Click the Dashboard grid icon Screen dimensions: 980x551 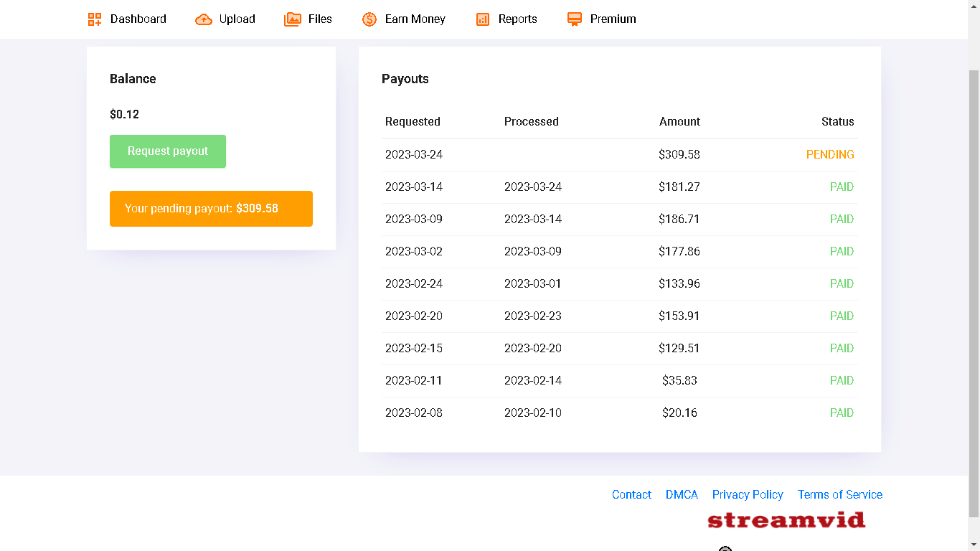tap(95, 19)
